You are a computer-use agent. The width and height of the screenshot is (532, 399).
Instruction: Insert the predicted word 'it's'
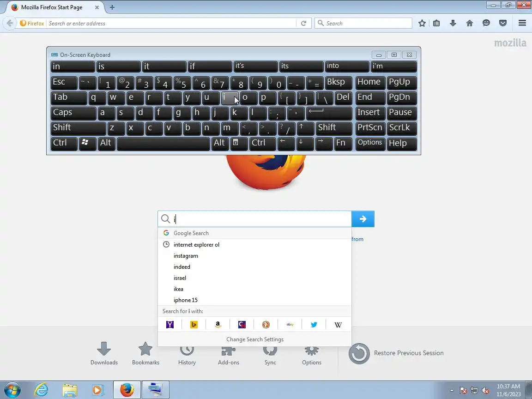[x=255, y=66]
